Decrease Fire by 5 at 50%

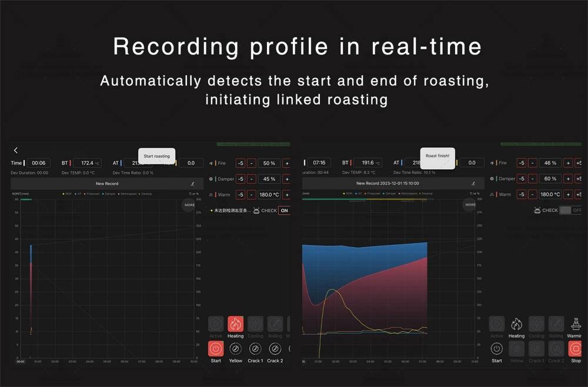[240, 163]
